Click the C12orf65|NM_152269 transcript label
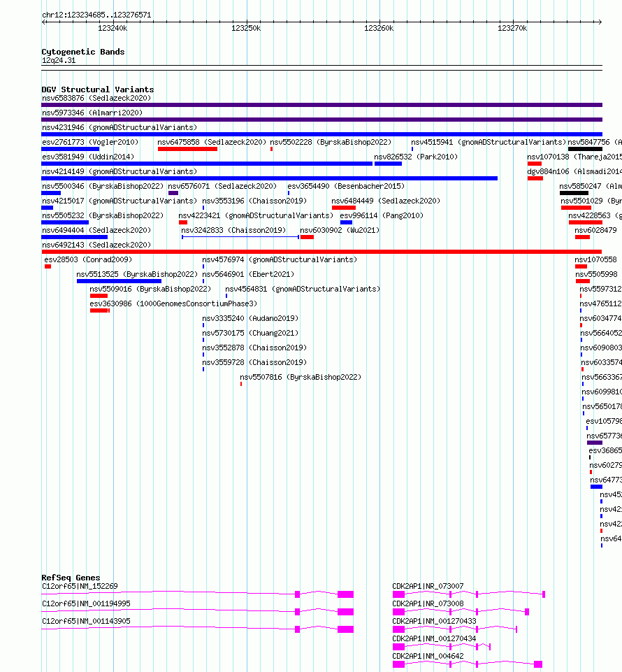 click(80, 586)
